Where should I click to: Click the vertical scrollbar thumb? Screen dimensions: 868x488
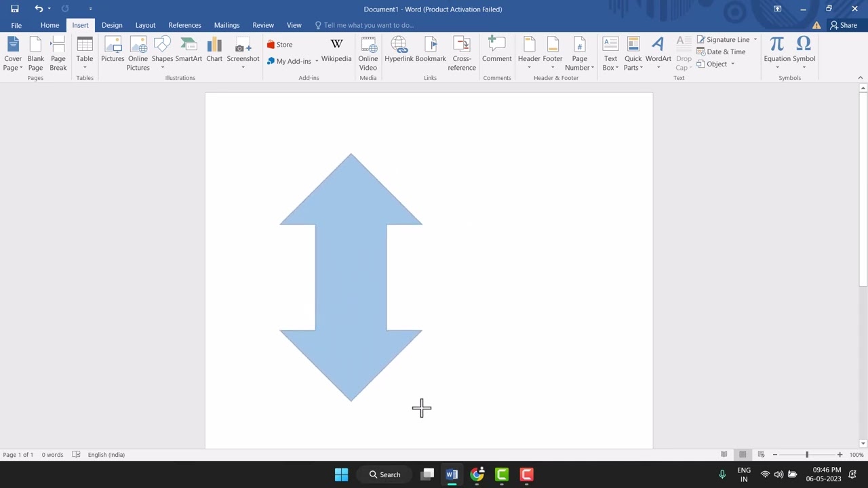863,190
